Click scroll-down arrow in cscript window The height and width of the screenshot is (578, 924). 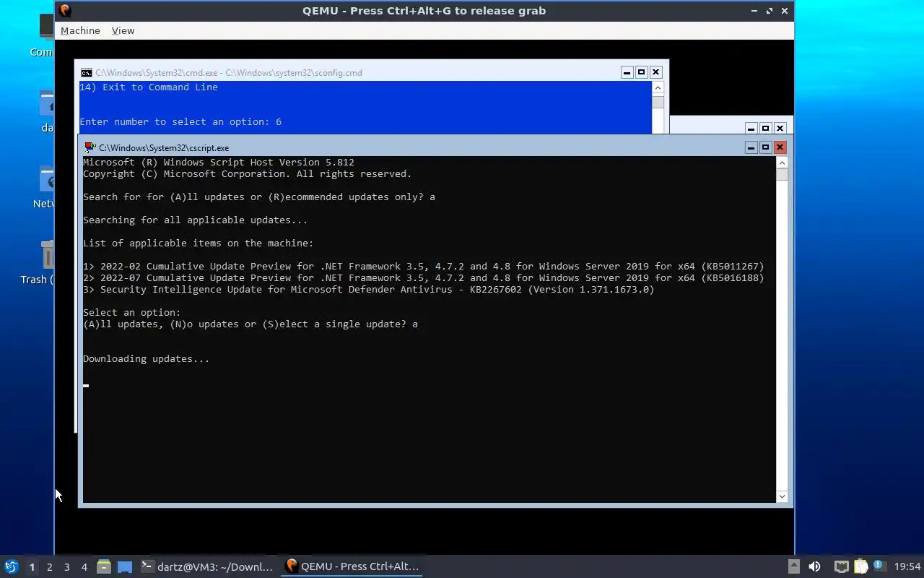(x=782, y=496)
